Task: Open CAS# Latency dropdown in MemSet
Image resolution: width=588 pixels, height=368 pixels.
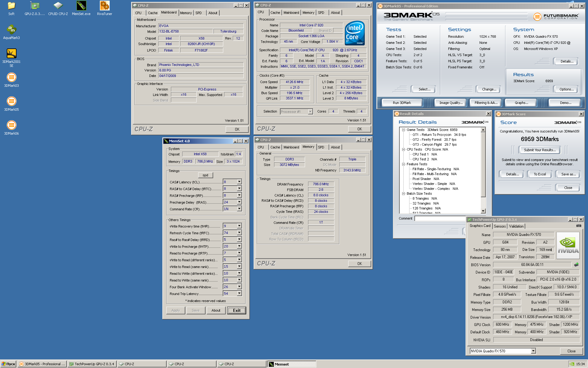Action: coord(239,182)
